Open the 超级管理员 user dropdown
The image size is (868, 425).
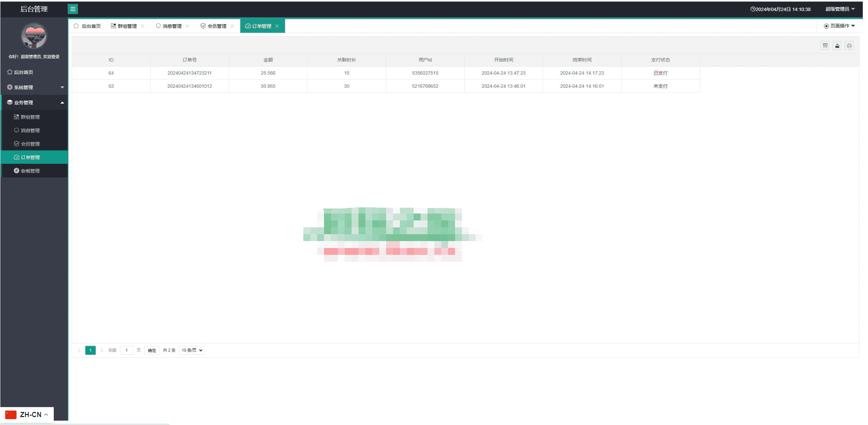click(x=840, y=9)
